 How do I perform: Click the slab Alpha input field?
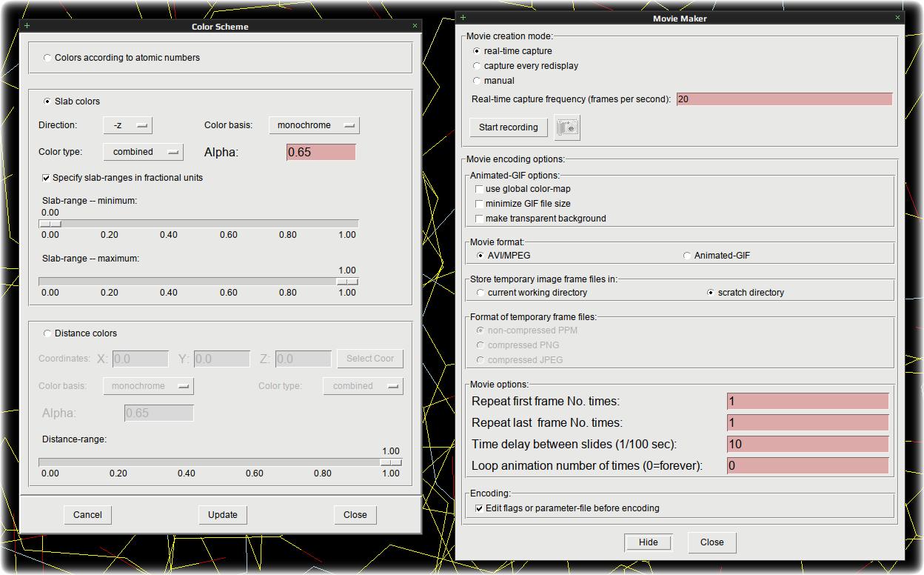click(x=321, y=152)
